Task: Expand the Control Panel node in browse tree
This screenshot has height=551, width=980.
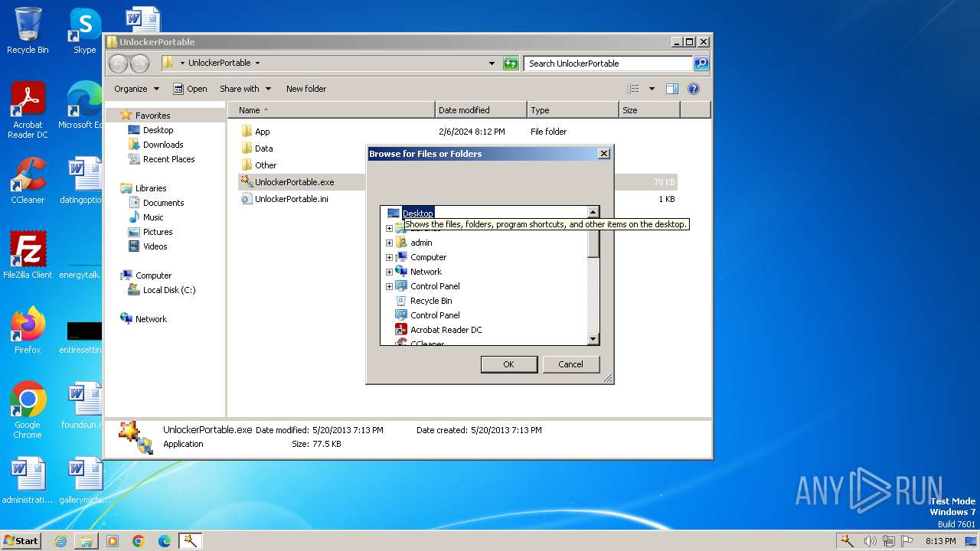Action: point(389,286)
